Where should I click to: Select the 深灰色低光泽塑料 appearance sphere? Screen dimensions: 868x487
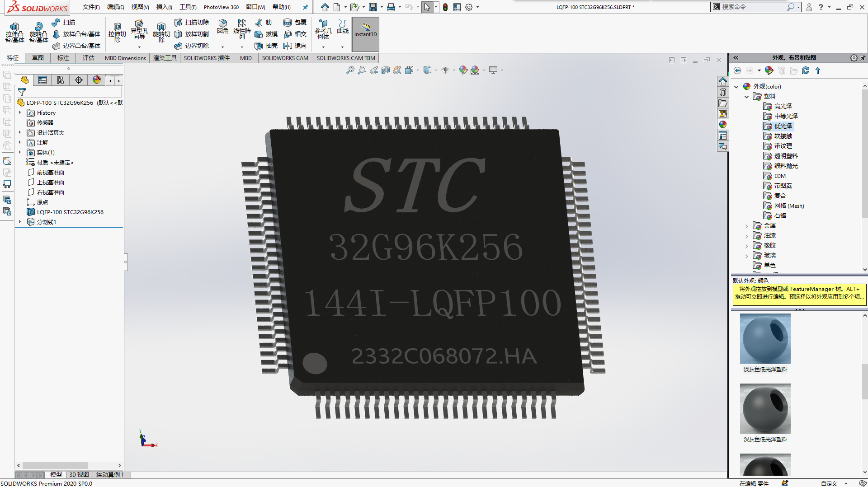765,409
